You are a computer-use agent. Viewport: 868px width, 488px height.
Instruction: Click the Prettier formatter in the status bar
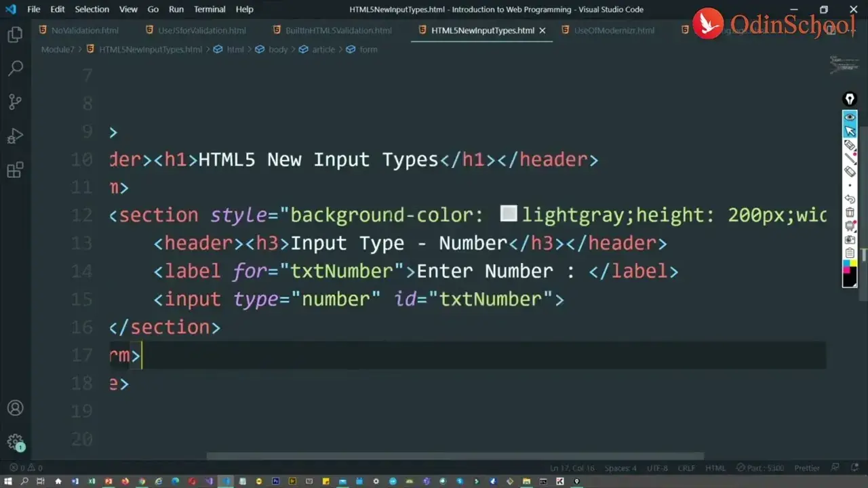coord(806,467)
